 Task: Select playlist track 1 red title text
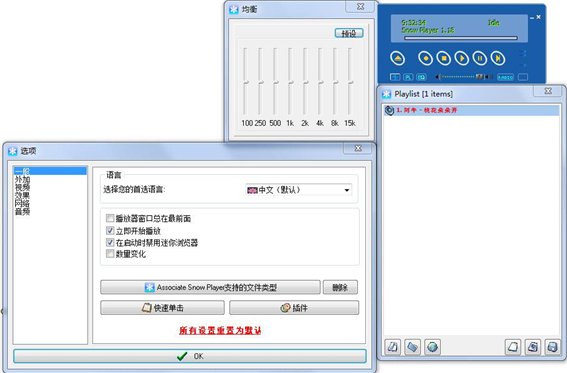(x=426, y=110)
